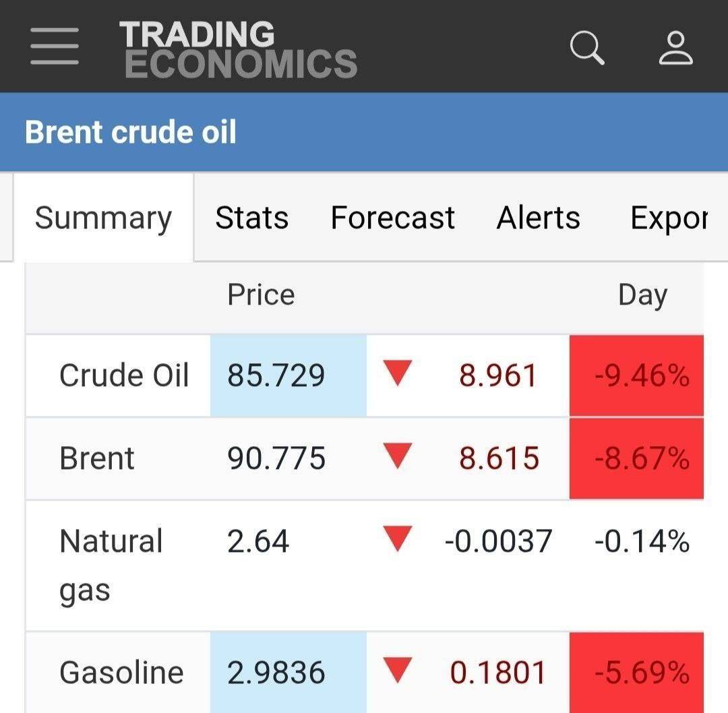The image size is (728, 713).
Task: Go to the Forecast tab
Action: [392, 218]
